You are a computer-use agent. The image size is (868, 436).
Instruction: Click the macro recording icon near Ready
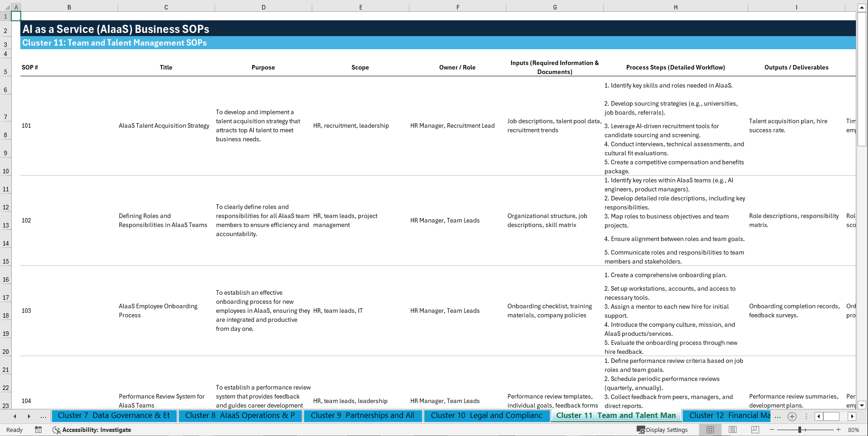[38, 430]
